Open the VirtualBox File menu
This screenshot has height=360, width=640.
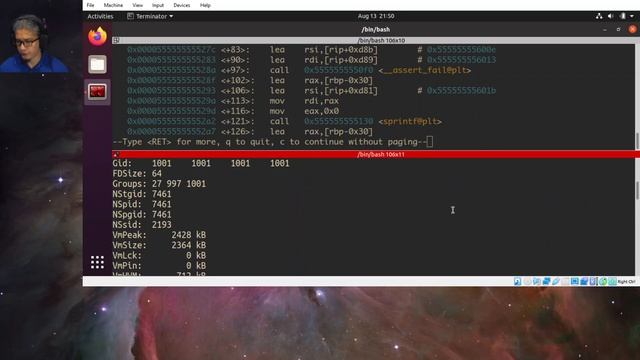[x=90, y=5]
